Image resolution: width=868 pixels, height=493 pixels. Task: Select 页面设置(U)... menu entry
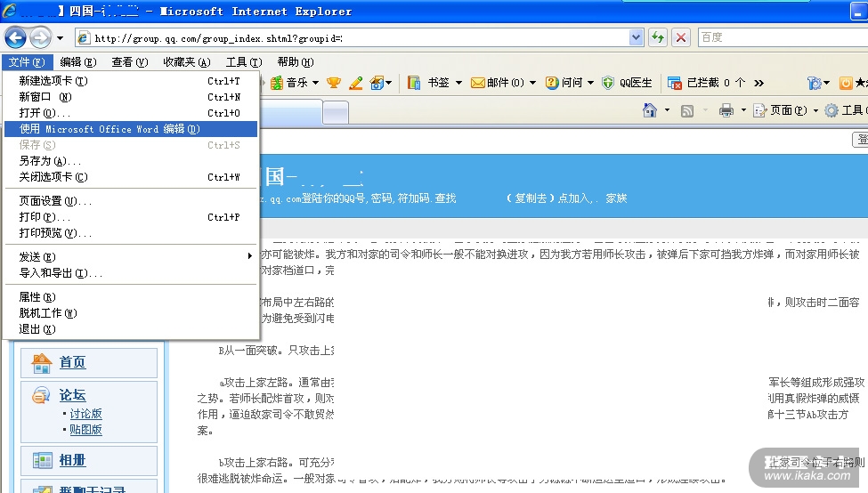point(131,201)
